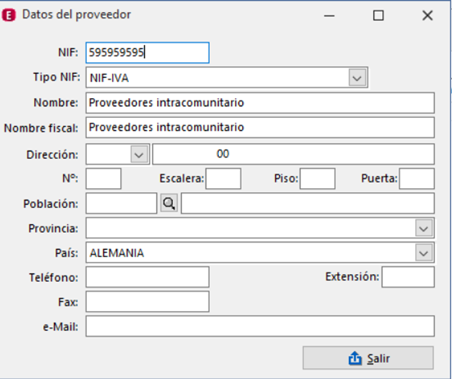Viewport: 452px width, 379px height.
Task: Click the Nombre text field
Action: pos(260,103)
